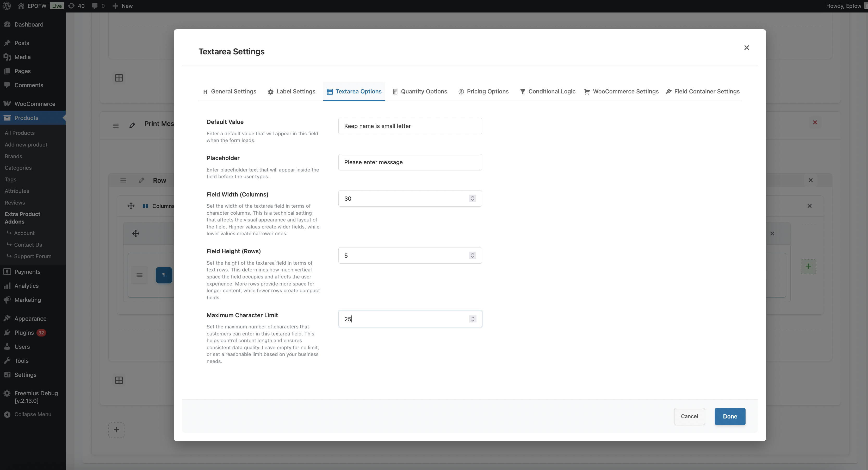Screen dimensions: 868x470
Task: Click the blue paragraph field icon
Action: point(164,275)
